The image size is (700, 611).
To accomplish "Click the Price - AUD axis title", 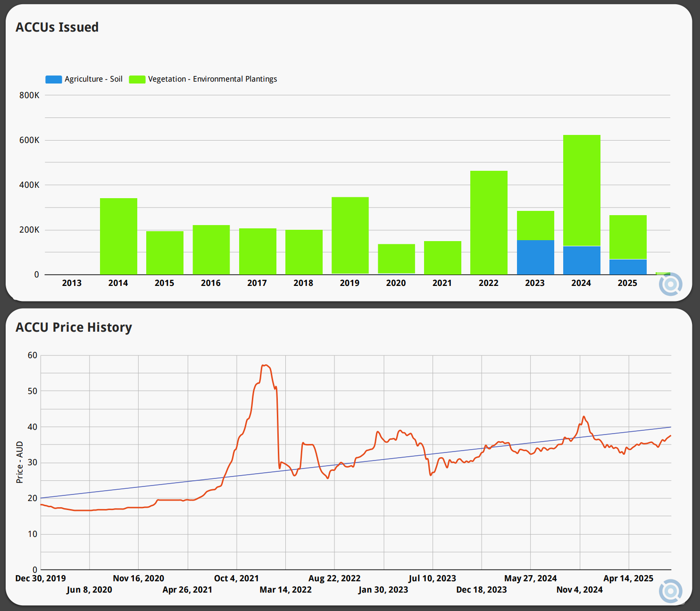I will pos(20,462).
